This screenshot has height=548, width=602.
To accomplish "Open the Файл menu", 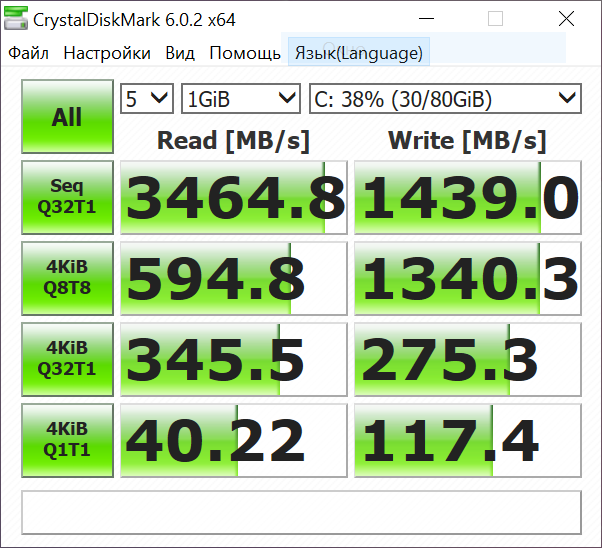I will pyautogui.click(x=28, y=53).
